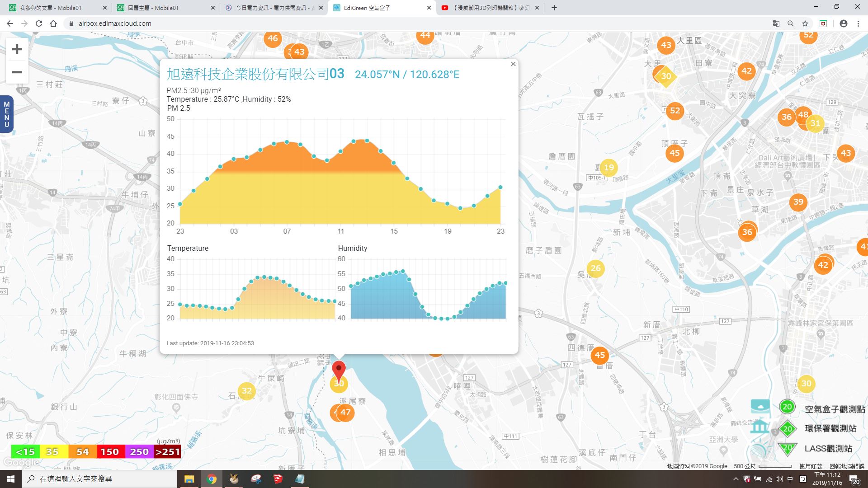Select the orange 39 sensor marker

point(798,202)
